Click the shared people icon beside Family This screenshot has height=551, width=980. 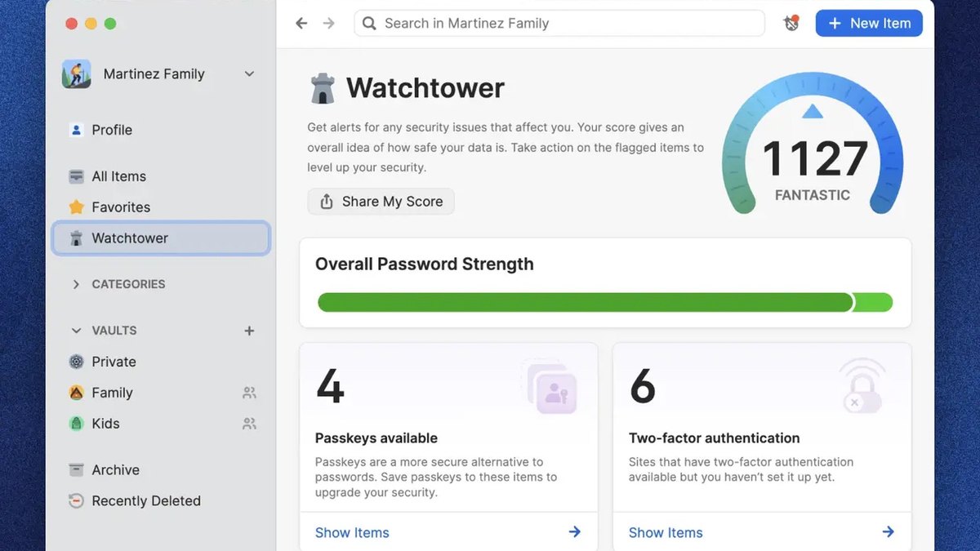[x=249, y=393]
